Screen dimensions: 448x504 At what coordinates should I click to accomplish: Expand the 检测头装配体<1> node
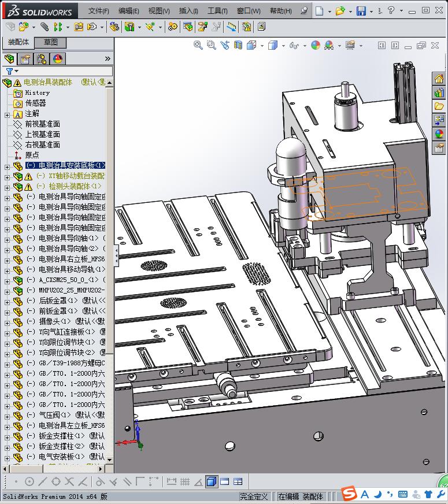[x=7, y=188]
